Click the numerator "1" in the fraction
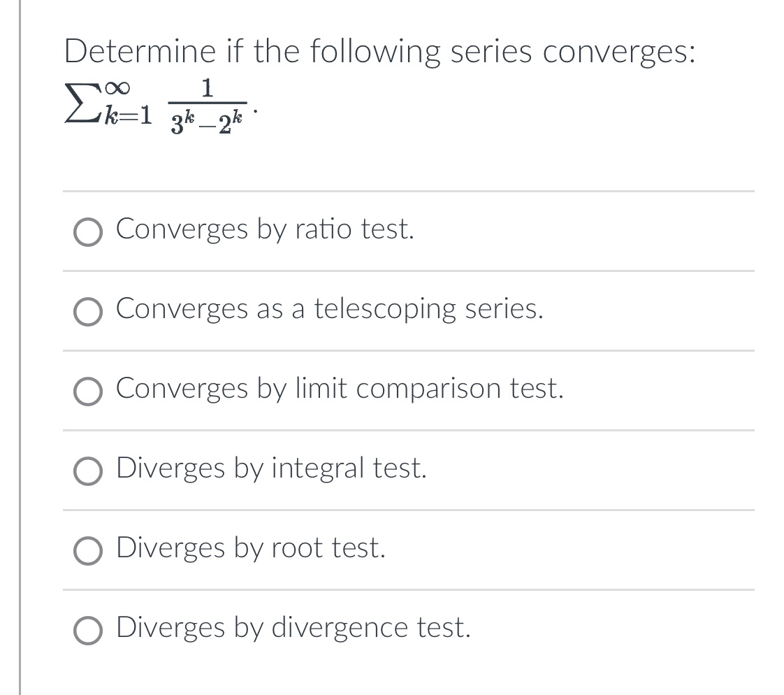This screenshot has width=784, height=695. click(207, 89)
